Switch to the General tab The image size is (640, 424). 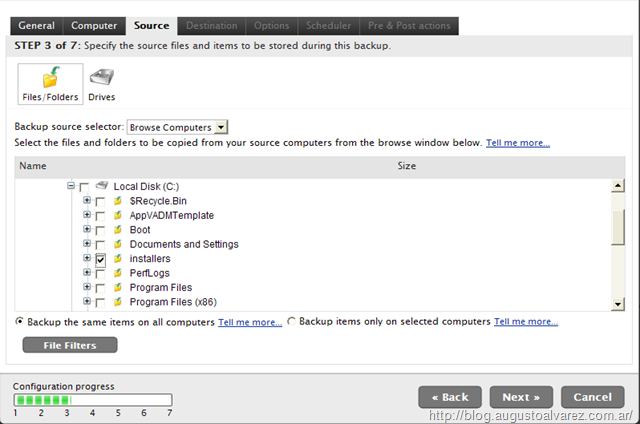(36, 25)
